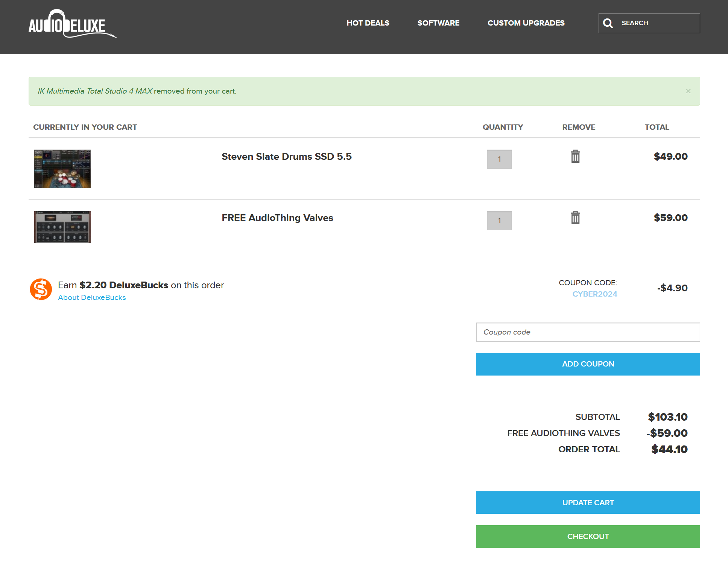Click the Earn $2.20 DeluxeBucks text

pyautogui.click(x=141, y=285)
